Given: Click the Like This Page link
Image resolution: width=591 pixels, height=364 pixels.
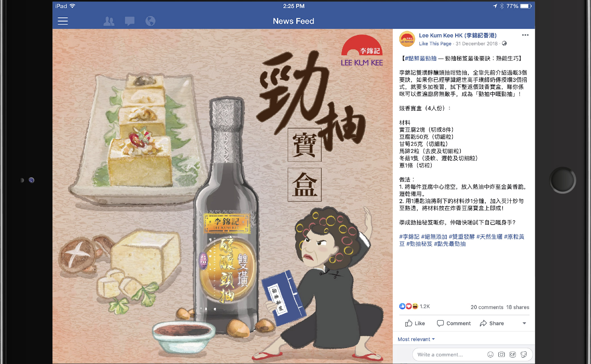Looking at the screenshot, I should tap(435, 44).
